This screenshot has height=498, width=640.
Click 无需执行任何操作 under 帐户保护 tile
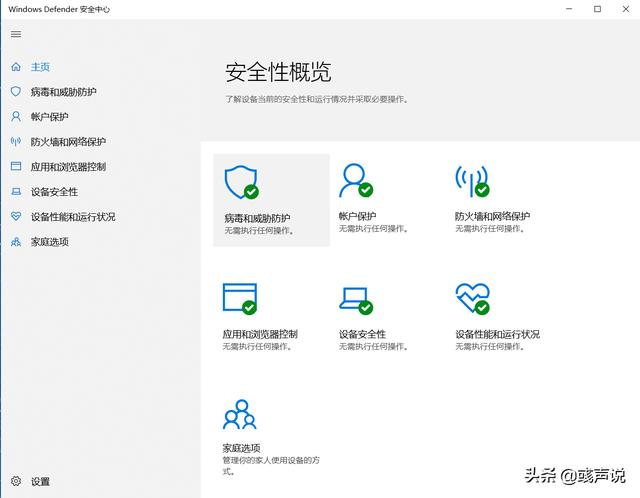point(373,229)
